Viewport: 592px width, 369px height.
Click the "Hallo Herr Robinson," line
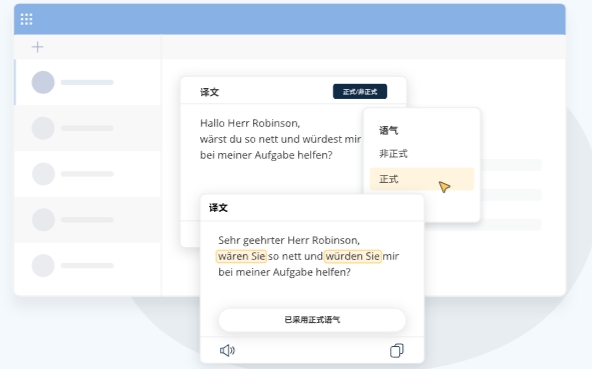tap(250, 123)
